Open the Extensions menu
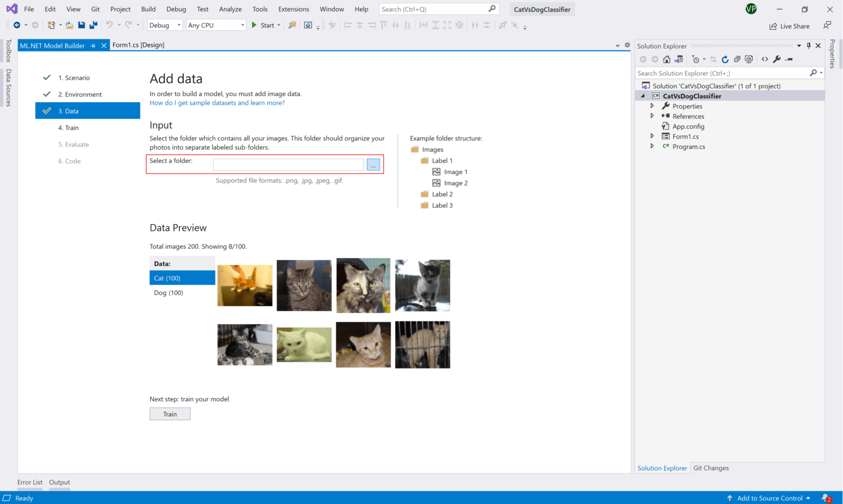The height and width of the screenshot is (504, 843). [x=294, y=9]
